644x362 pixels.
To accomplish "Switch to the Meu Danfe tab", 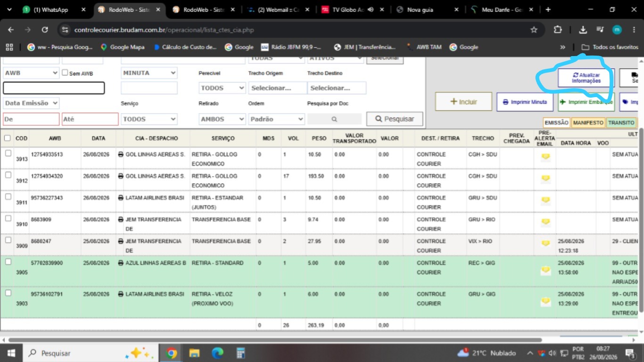I will click(502, 9).
